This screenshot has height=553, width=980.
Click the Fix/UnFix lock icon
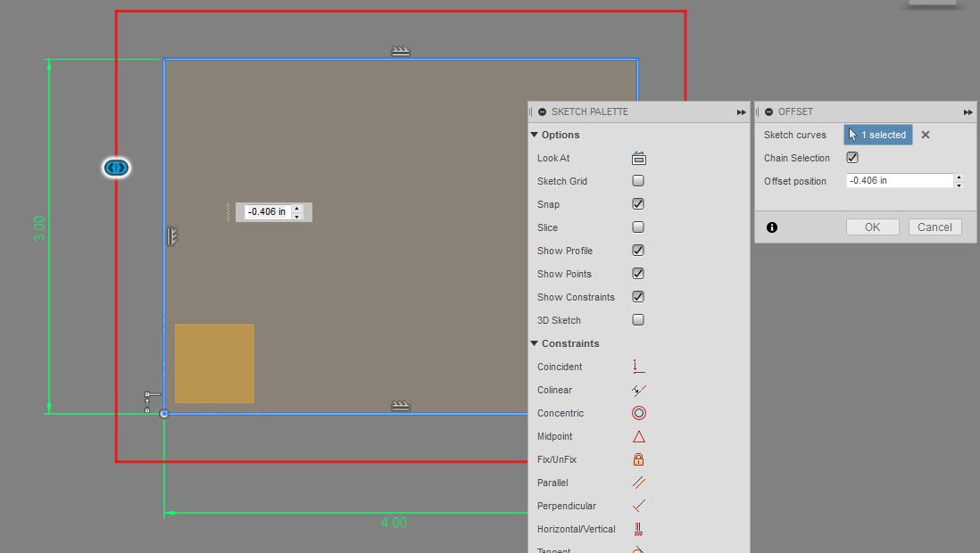(x=639, y=458)
